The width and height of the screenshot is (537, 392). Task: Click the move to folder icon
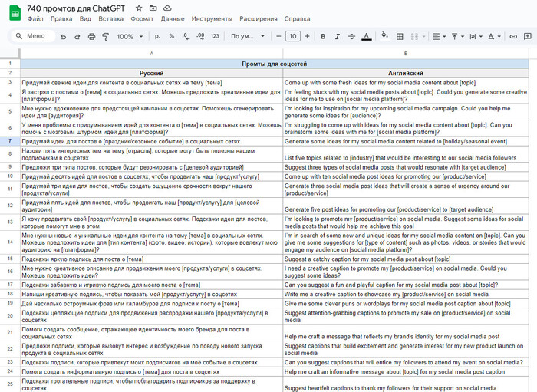tap(153, 7)
